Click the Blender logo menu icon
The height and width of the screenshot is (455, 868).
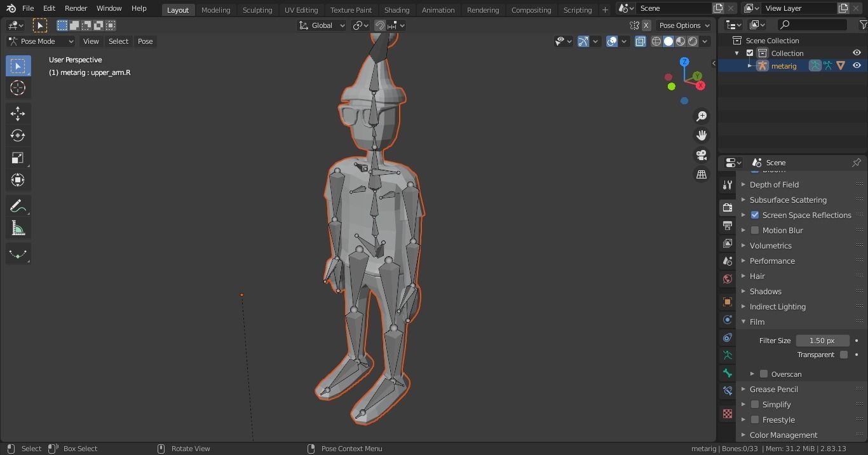tap(11, 8)
